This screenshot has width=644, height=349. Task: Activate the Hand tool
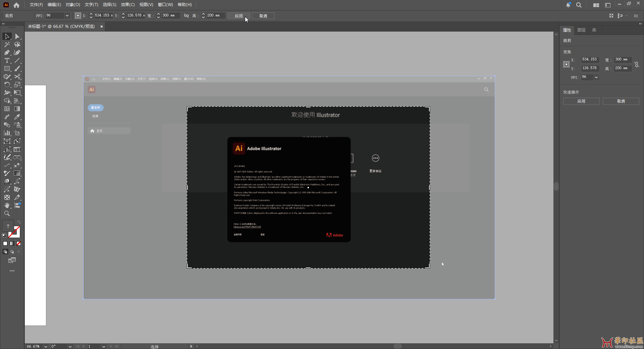[7, 205]
